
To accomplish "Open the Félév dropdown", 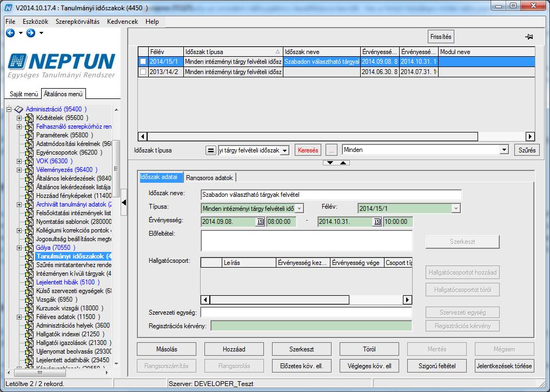I will pyautogui.click(x=456, y=209).
